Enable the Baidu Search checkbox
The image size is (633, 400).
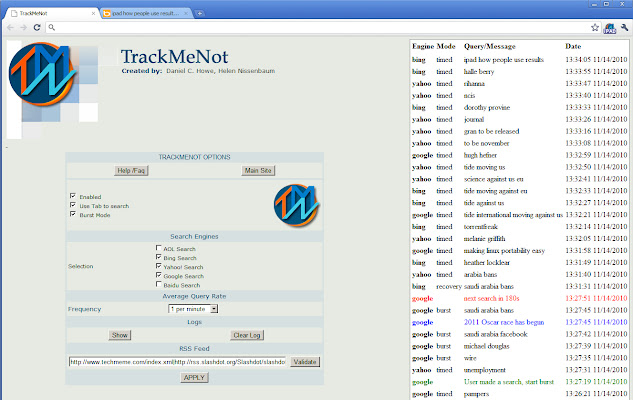pyautogui.click(x=159, y=284)
